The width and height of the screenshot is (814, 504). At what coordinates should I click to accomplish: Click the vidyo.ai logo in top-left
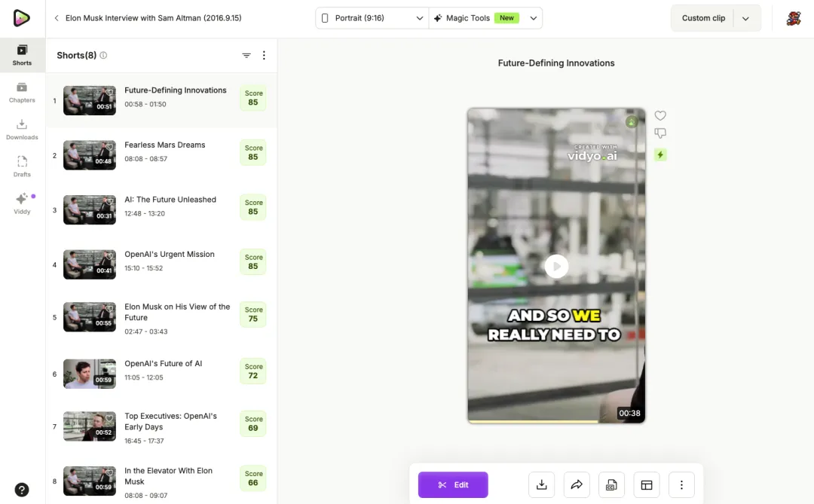pos(21,18)
